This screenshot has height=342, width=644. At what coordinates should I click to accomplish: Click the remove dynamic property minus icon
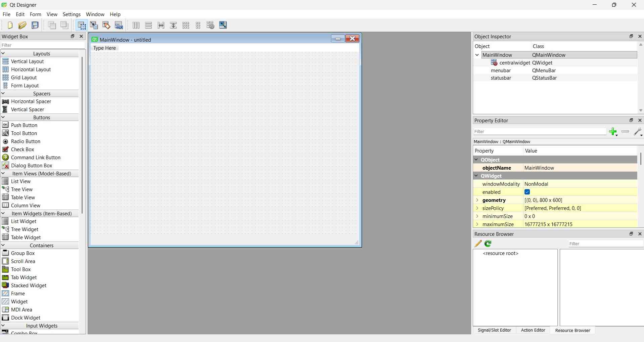pos(625,132)
